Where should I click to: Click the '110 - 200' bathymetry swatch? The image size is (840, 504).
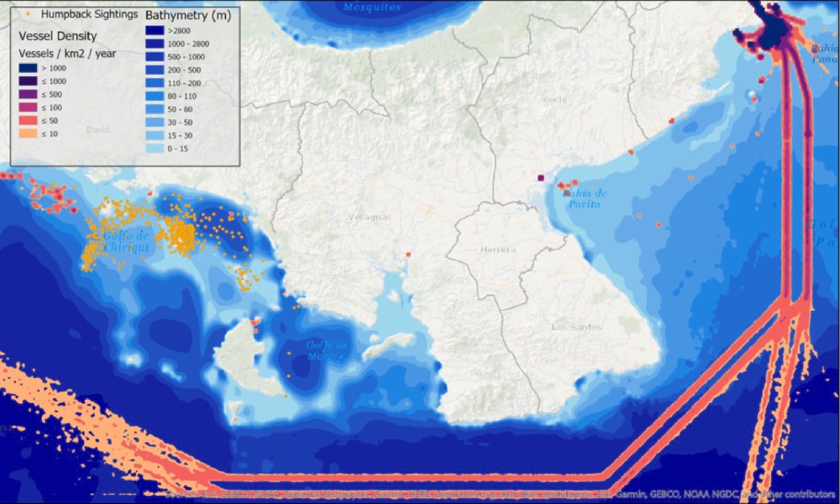[155, 83]
